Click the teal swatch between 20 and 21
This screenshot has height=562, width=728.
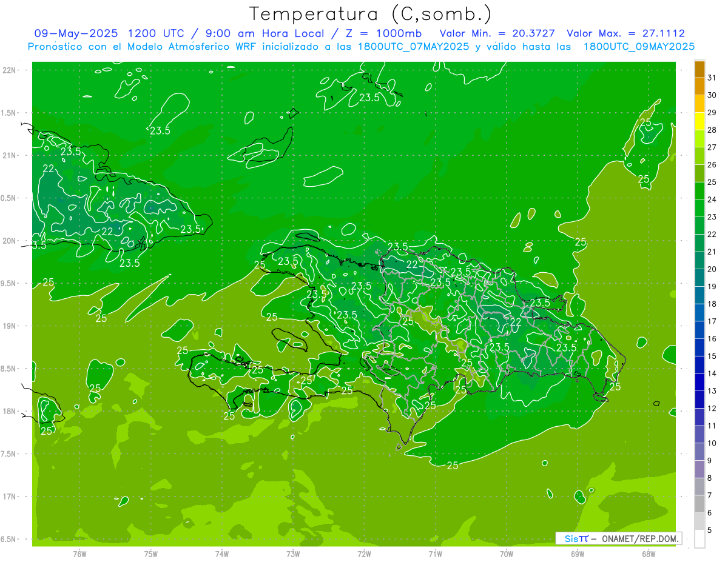[699, 260]
